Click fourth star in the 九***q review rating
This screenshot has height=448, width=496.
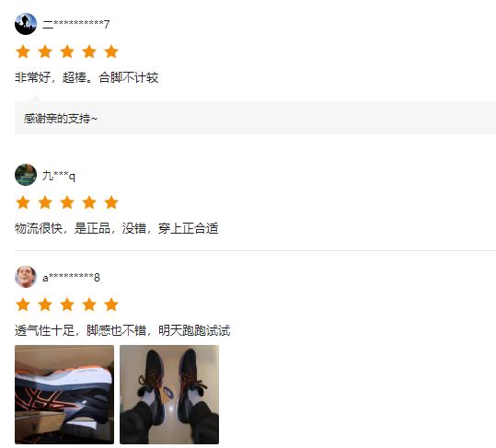(89, 202)
